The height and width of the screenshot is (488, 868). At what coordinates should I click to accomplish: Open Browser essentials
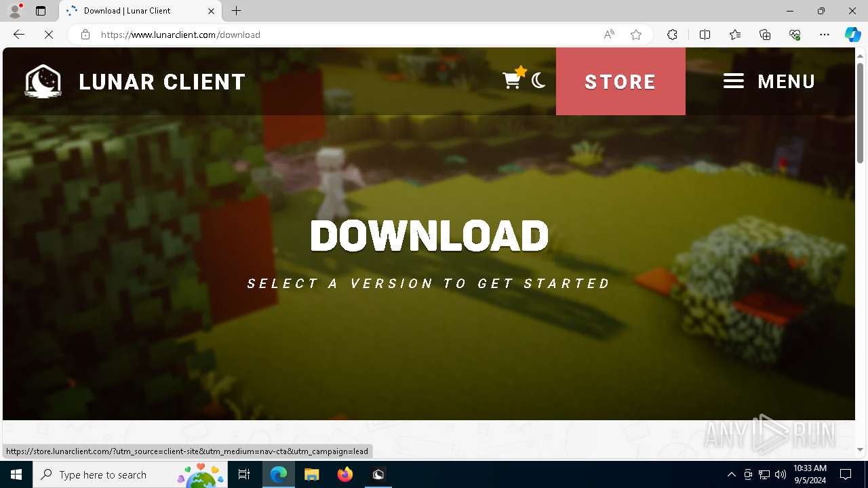click(795, 35)
